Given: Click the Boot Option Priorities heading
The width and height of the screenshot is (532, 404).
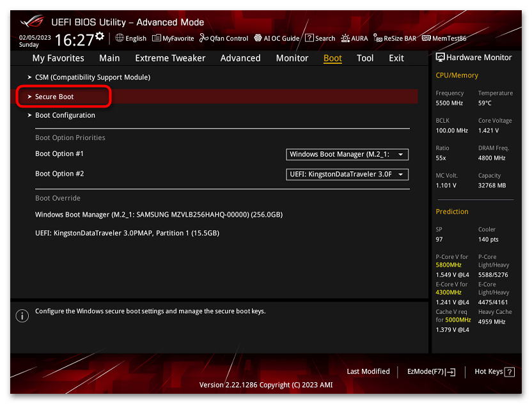Looking at the screenshot, I should click(x=70, y=137).
